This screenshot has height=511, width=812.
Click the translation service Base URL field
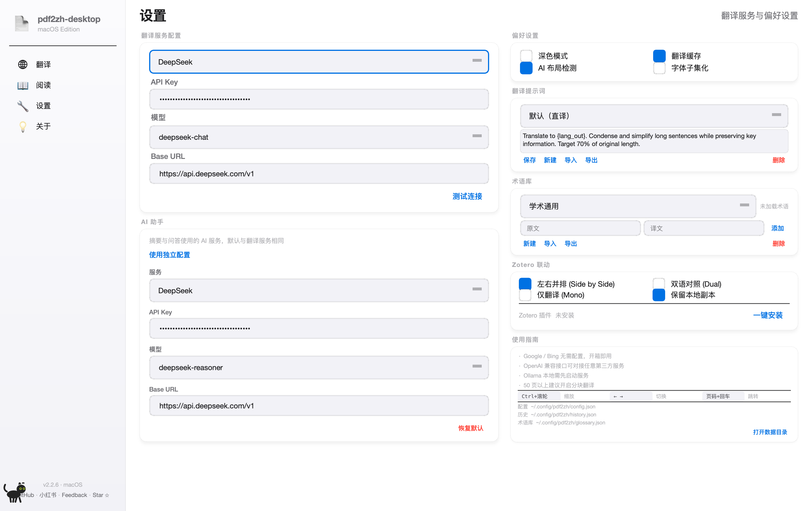pos(319,174)
